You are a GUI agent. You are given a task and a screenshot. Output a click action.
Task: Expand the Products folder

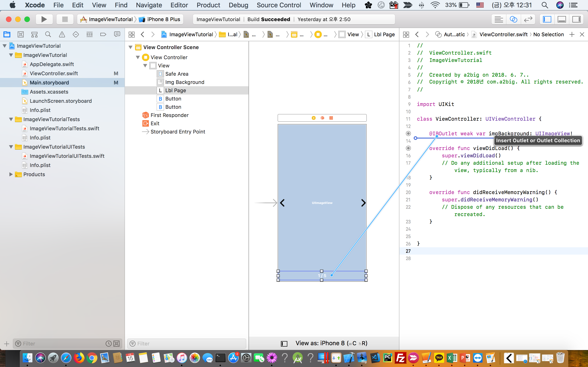click(11, 174)
